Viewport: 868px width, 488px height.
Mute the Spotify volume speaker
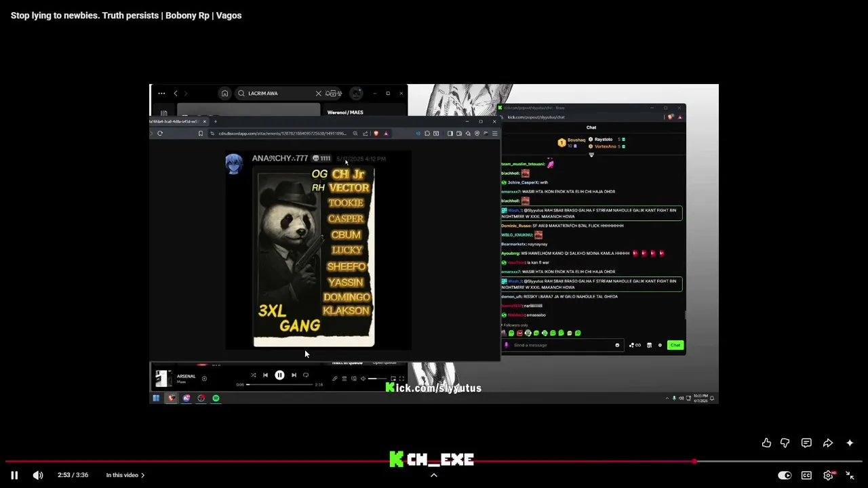[x=363, y=378]
